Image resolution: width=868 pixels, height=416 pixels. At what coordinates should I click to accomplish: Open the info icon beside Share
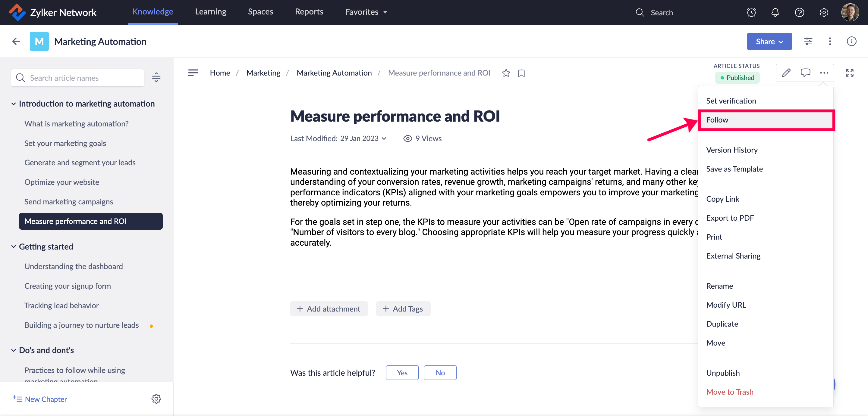point(851,42)
